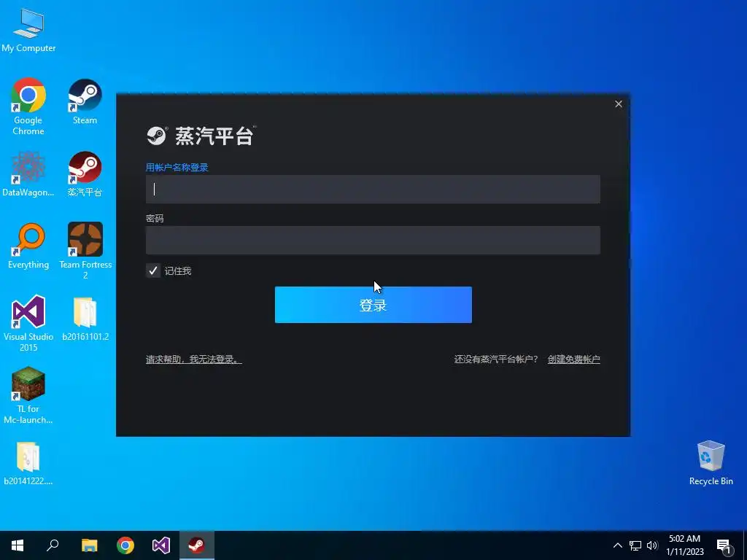Open the volume tray icon
Screen dimensions: 747x560
click(x=652, y=545)
